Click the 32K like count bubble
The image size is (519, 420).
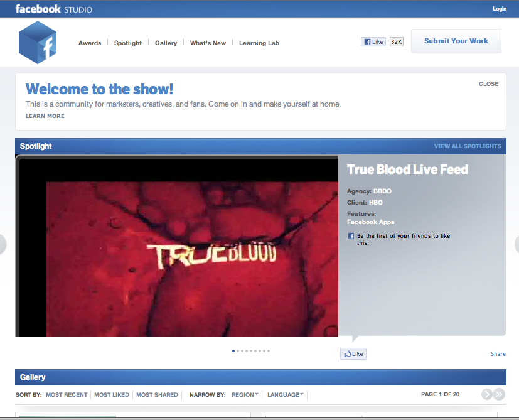[396, 41]
